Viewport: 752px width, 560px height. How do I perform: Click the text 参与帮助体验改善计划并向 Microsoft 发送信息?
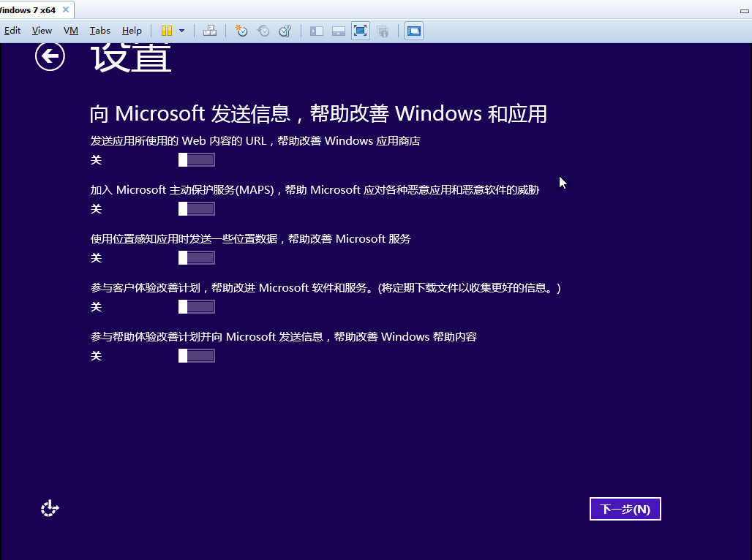click(x=207, y=336)
